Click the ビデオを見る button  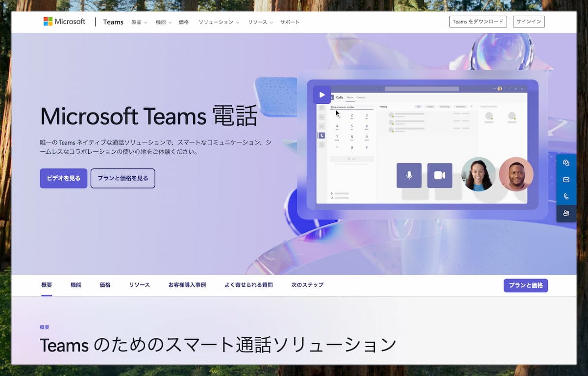coord(64,178)
